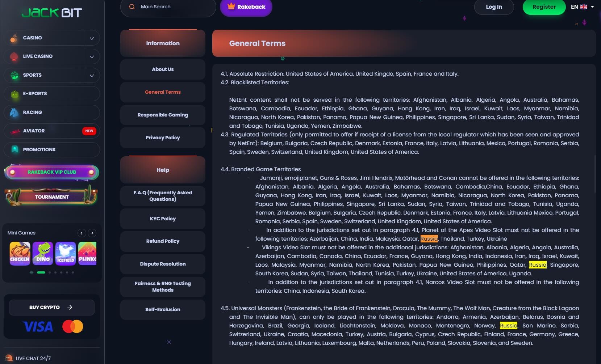Click the Racing horse icon
This screenshot has width=601, height=364.
pyautogui.click(x=14, y=113)
